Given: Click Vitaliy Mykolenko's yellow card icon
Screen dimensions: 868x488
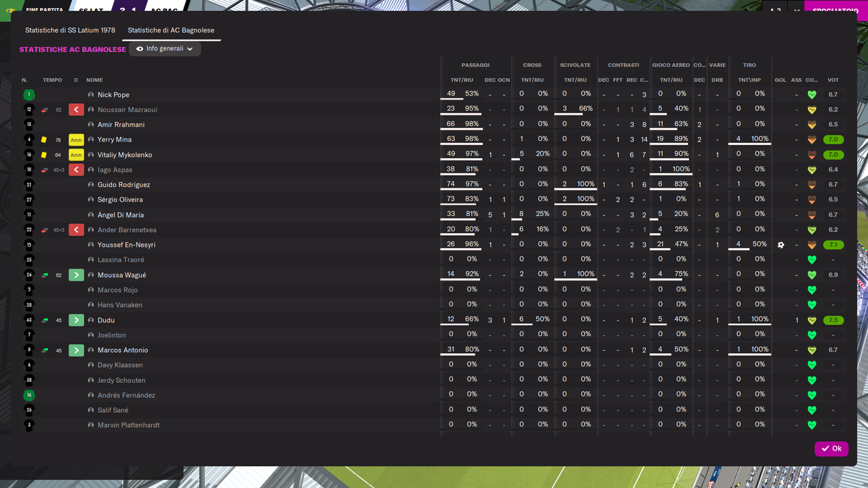Looking at the screenshot, I should point(44,155).
